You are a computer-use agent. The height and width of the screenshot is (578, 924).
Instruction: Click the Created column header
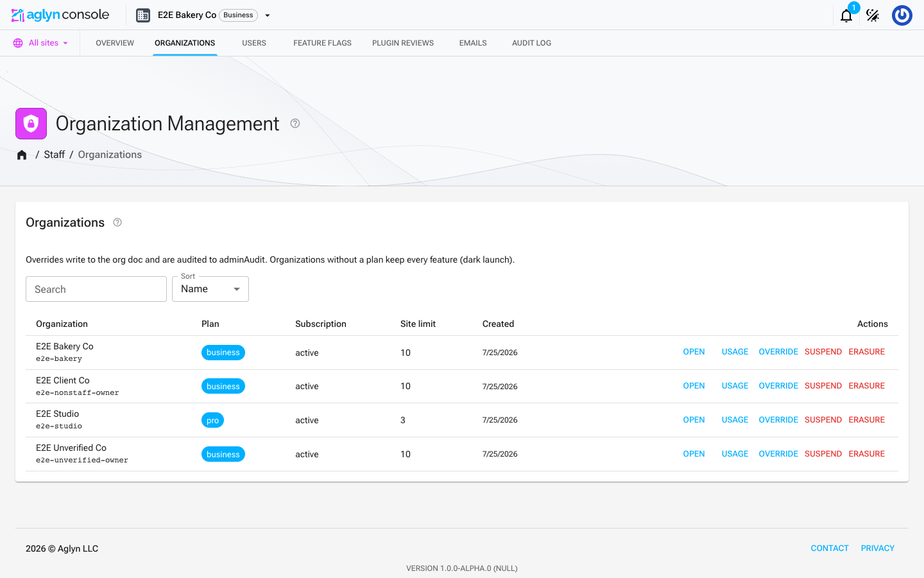point(498,324)
